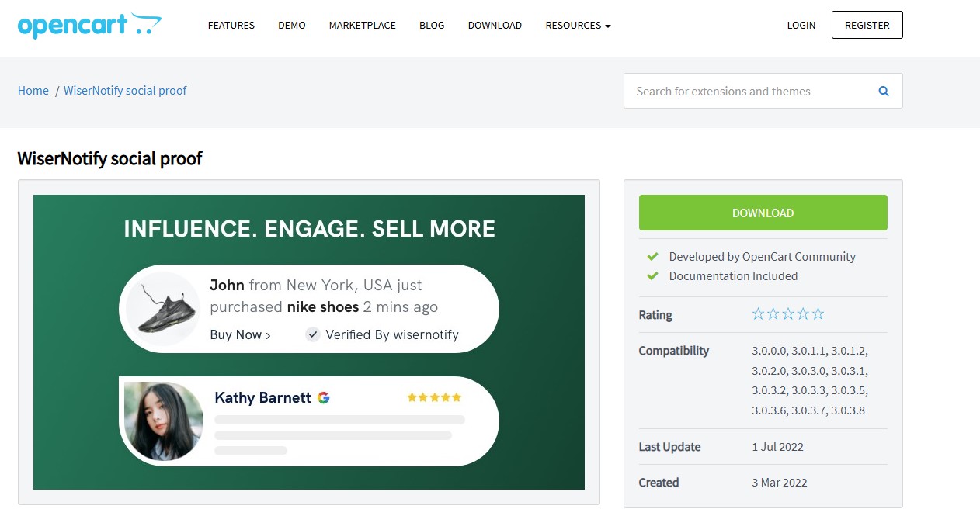The height and width of the screenshot is (516, 980).
Task: Expand the Resources dropdown menu
Action: pyautogui.click(x=578, y=26)
